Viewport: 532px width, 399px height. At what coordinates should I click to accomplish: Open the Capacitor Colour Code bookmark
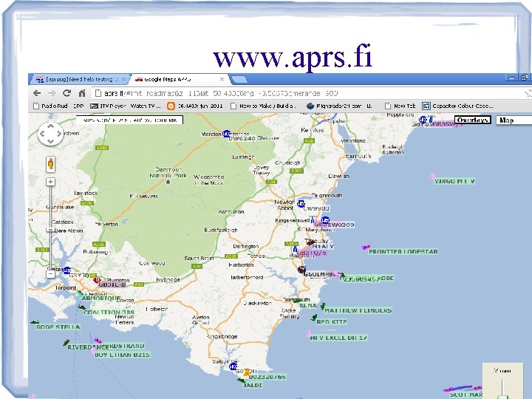457,106
